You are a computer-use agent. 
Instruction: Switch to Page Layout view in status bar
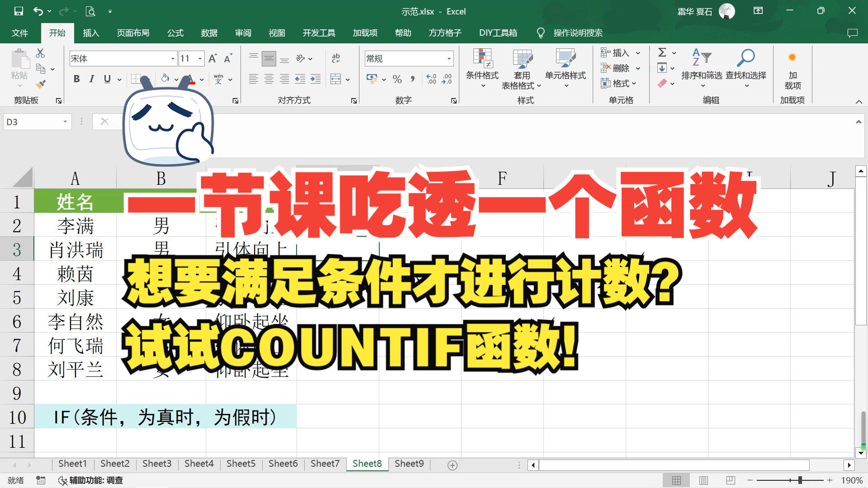[x=703, y=480]
